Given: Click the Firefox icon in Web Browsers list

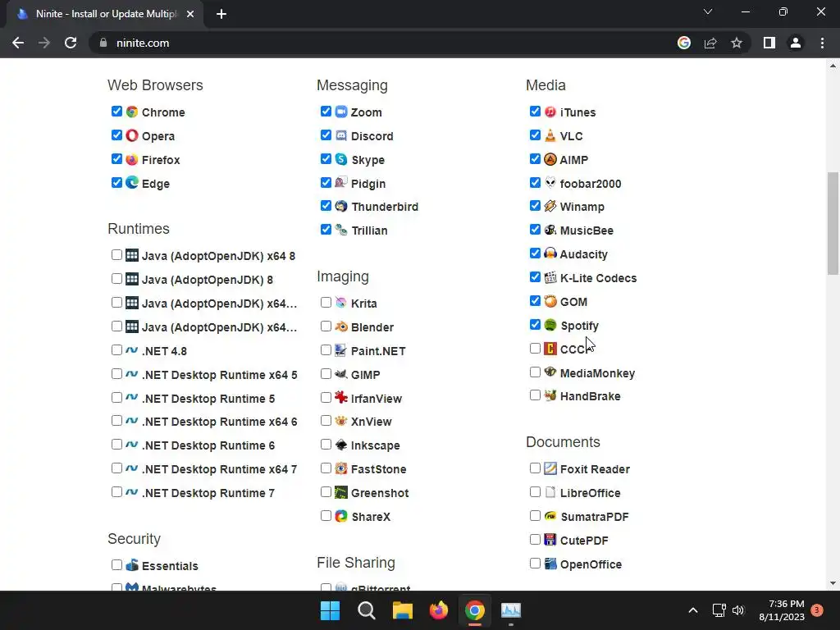Looking at the screenshot, I should (x=132, y=159).
